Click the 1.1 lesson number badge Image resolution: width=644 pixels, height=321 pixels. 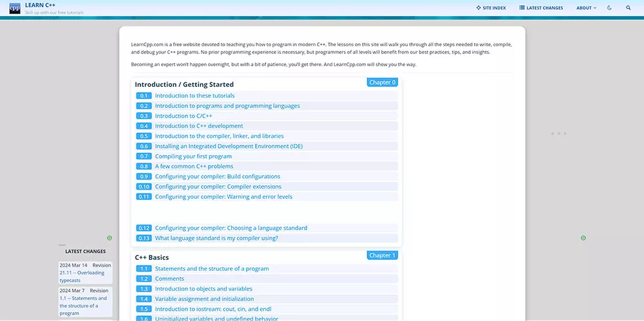tap(144, 268)
